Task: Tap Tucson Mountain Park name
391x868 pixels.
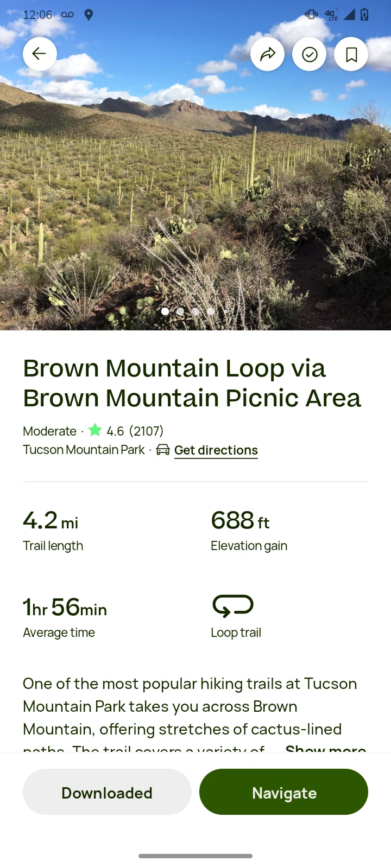Action: tap(83, 449)
